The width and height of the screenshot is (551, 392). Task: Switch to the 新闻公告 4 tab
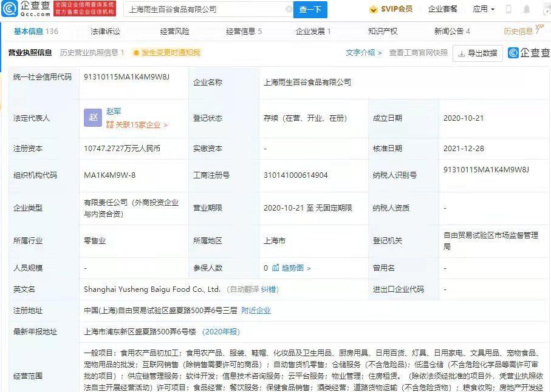pos(452,31)
